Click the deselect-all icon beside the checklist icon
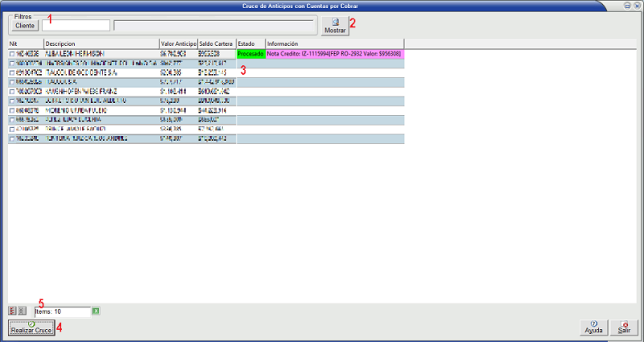 pos(22,310)
